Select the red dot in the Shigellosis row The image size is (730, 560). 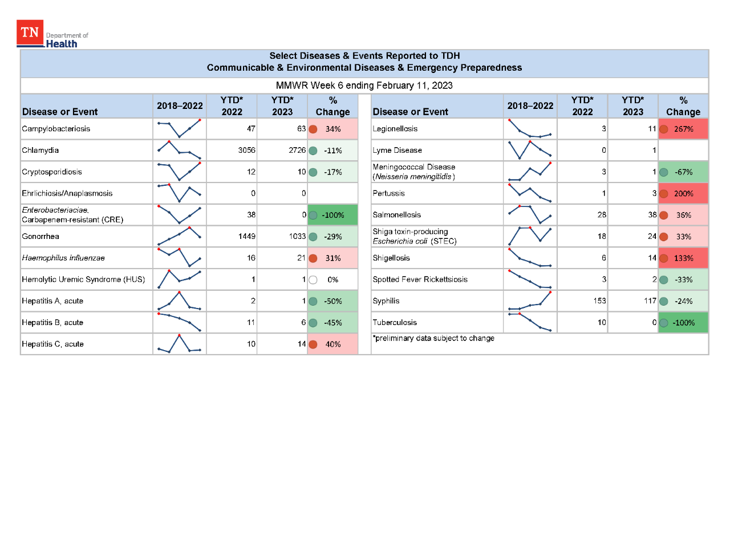tap(664, 258)
